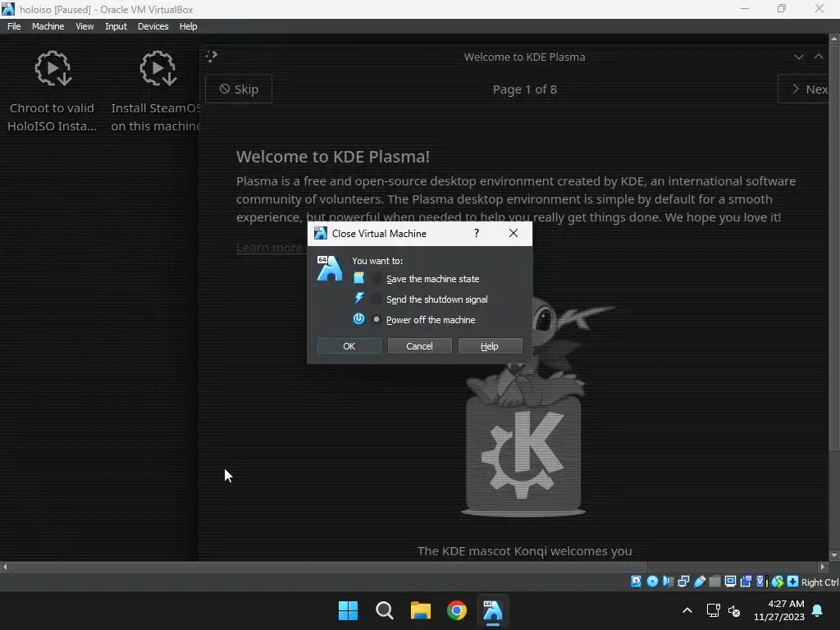
Task: Click the vertical scrollbar down arrow
Action: pos(834,555)
